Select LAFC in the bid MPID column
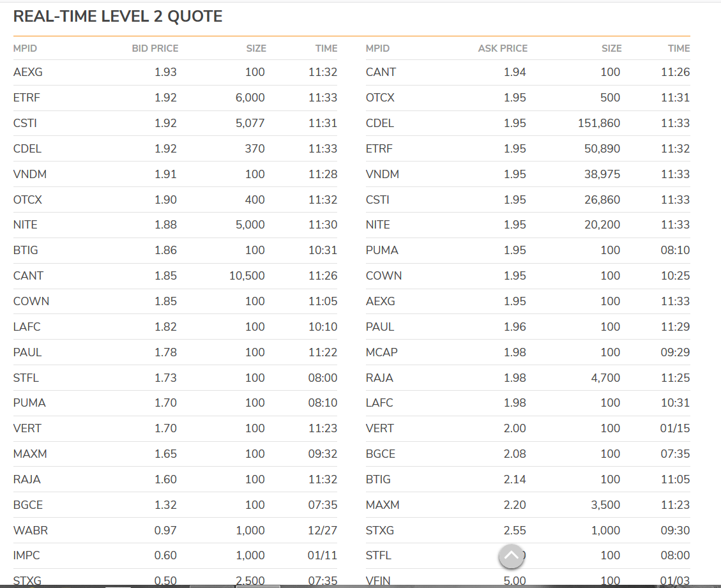The image size is (721, 588). (27, 327)
